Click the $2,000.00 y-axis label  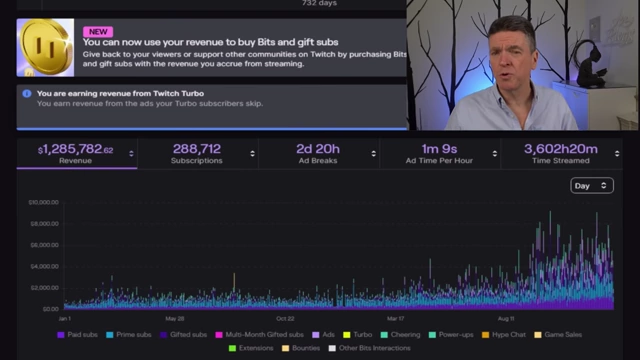point(44,288)
